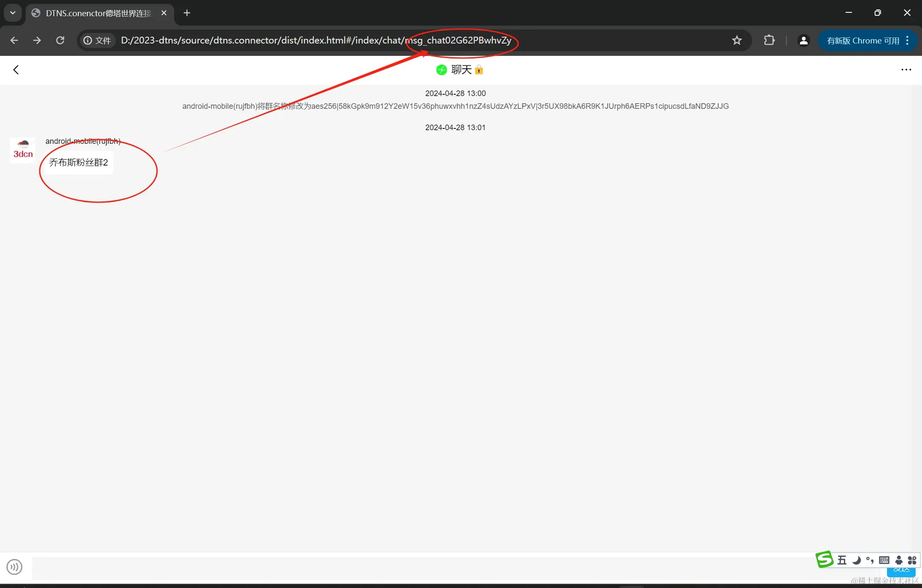Open the Chrome extensions puzzle icon

pyautogui.click(x=769, y=41)
